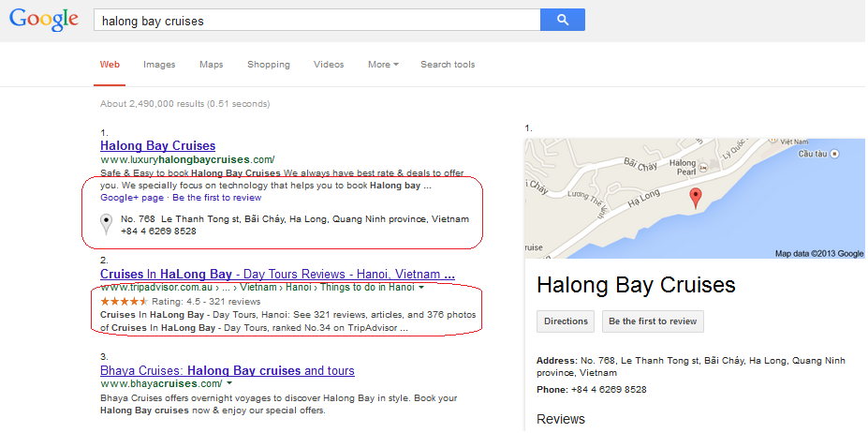The image size is (868, 433).
Task: Click the gray location pin beside No. 768 address
Action: point(106,224)
